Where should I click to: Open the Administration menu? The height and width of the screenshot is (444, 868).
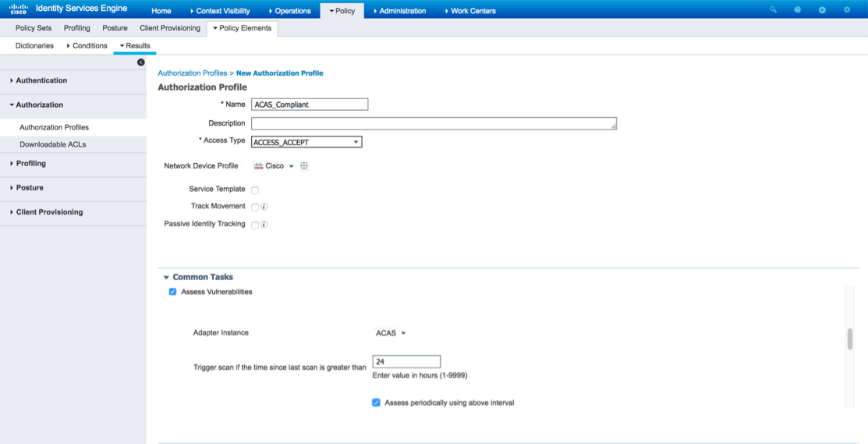[399, 10]
